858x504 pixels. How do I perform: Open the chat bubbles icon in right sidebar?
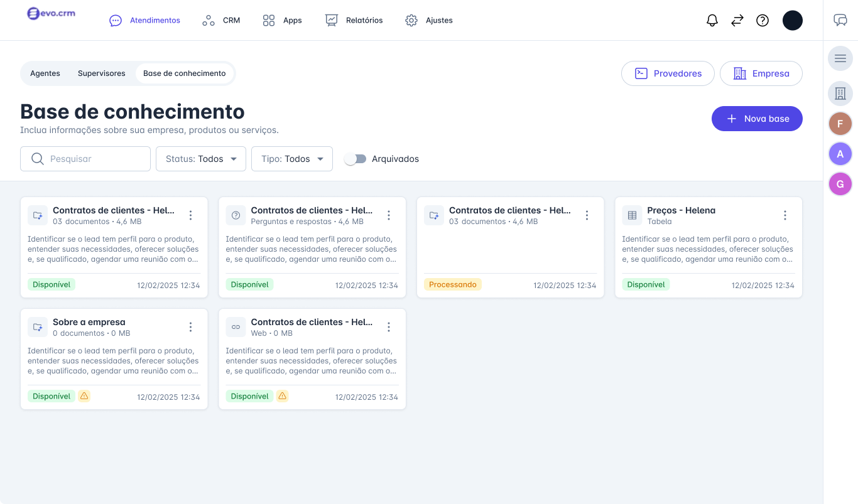tap(840, 20)
